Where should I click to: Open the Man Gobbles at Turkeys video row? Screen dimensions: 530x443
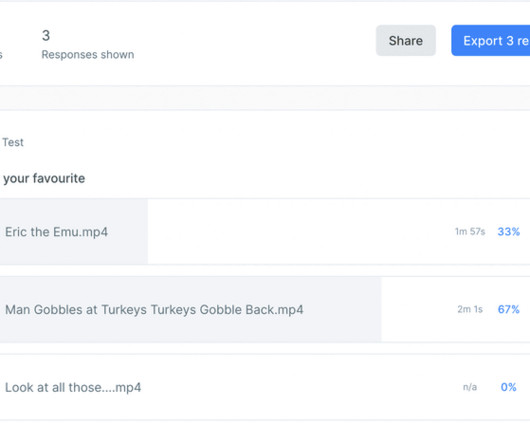(x=265, y=310)
